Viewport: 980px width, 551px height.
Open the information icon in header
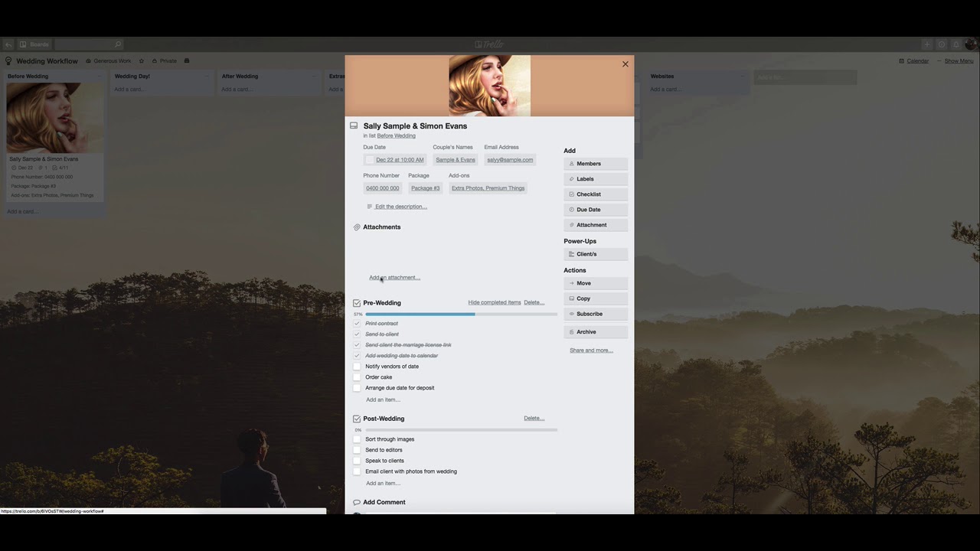(x=942, y=44)
